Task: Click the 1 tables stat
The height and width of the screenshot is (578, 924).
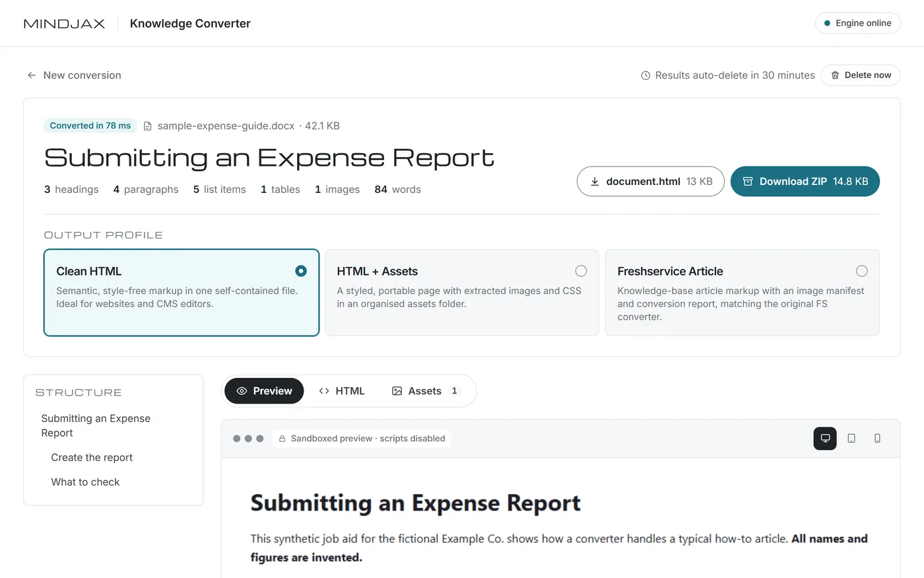Action: pos(280,190)
